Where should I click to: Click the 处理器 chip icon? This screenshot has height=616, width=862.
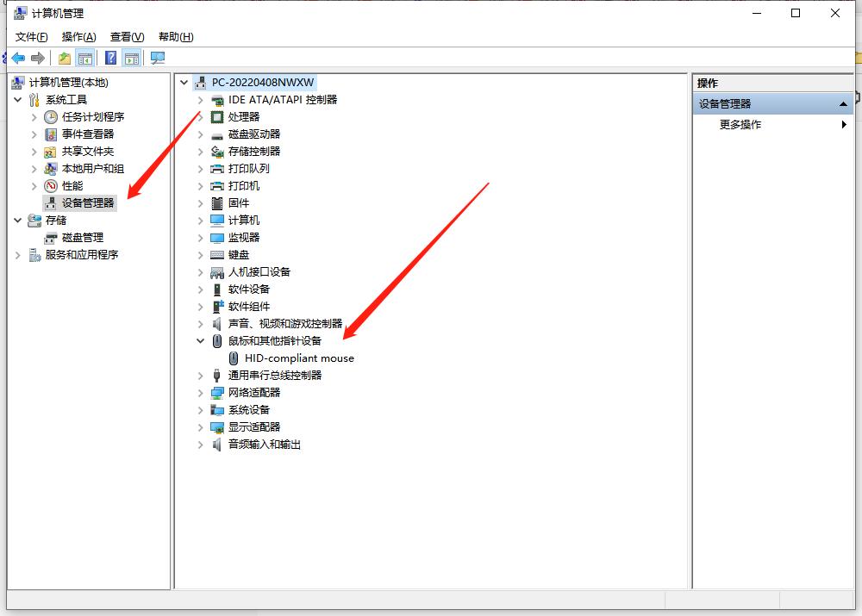point(217,117)
